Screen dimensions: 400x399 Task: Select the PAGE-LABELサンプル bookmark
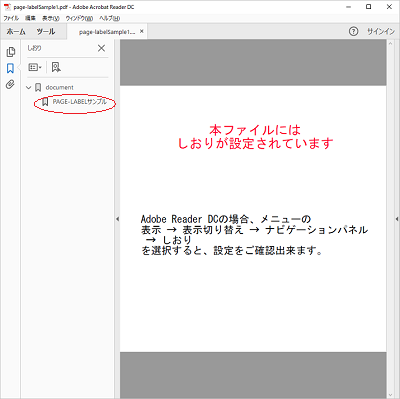pyautogui.click(x=79, y=102)
